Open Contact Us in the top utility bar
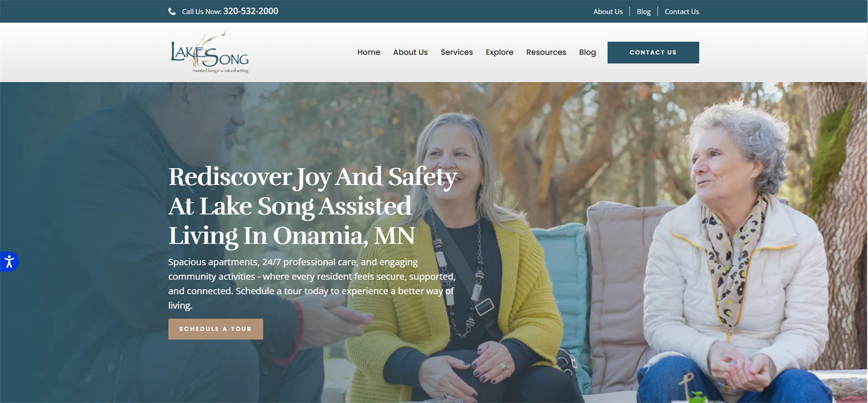 click(682, 11)
